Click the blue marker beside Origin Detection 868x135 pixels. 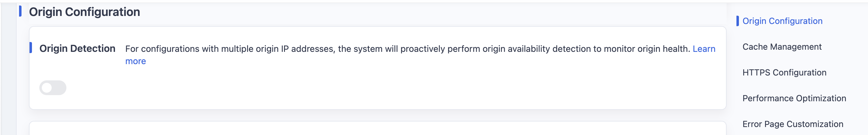[x=31, y=48]
